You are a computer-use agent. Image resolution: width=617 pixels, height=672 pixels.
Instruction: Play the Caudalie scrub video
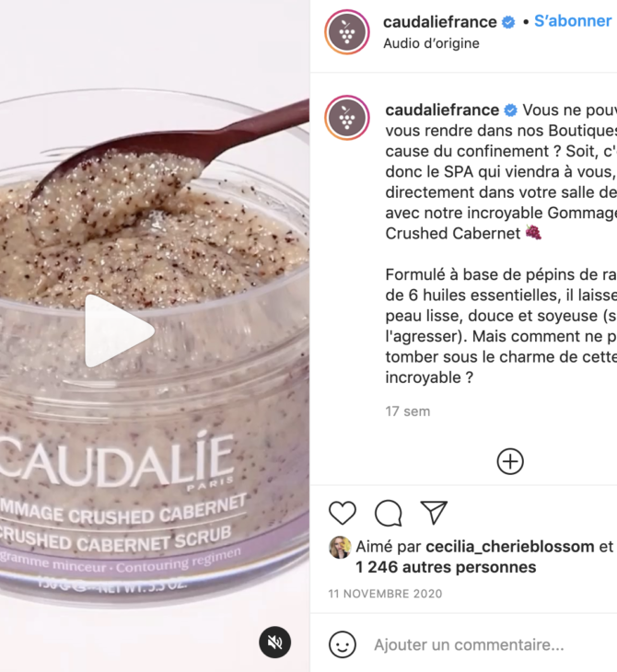120,330
